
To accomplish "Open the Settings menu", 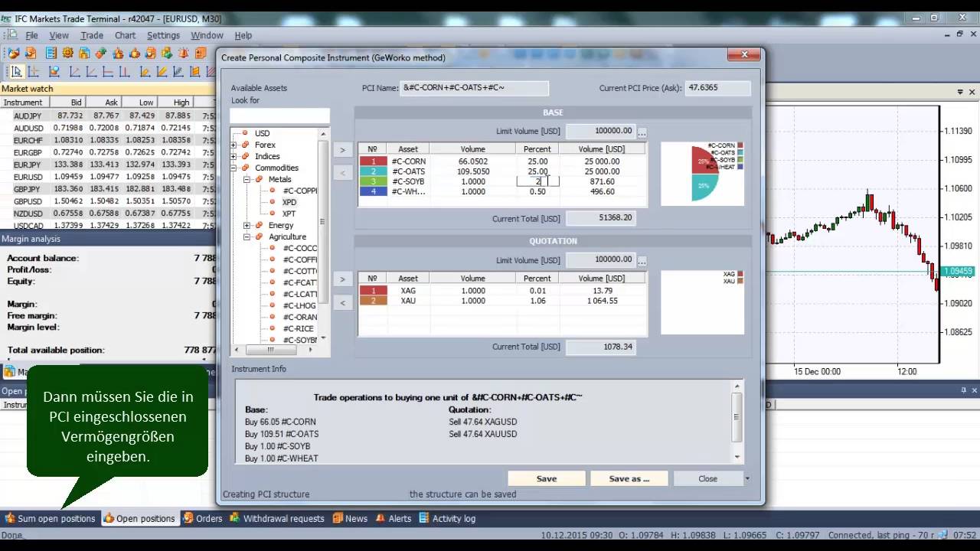I will (163, 35).
